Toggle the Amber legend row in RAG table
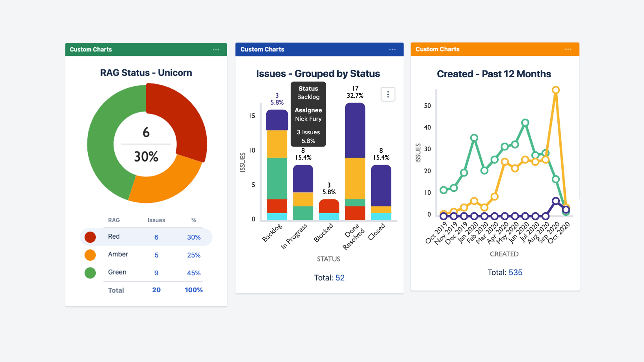Image resolution: width=644 pixels, height=362 pixels. tap(146, 254)
